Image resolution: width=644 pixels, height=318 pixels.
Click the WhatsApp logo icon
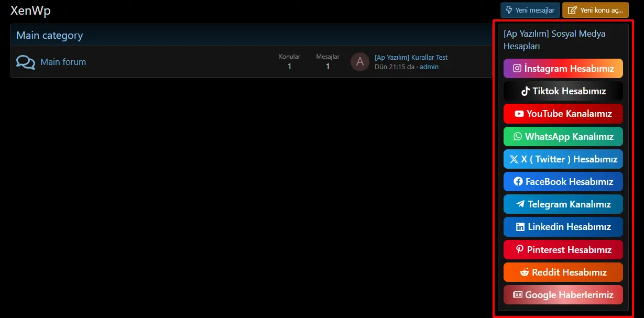coord(518,136)
